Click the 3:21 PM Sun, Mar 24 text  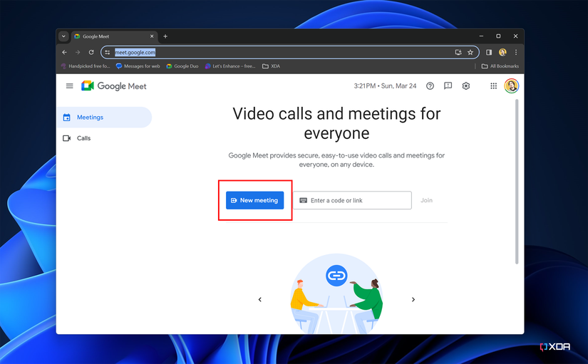tap(385, 86)
